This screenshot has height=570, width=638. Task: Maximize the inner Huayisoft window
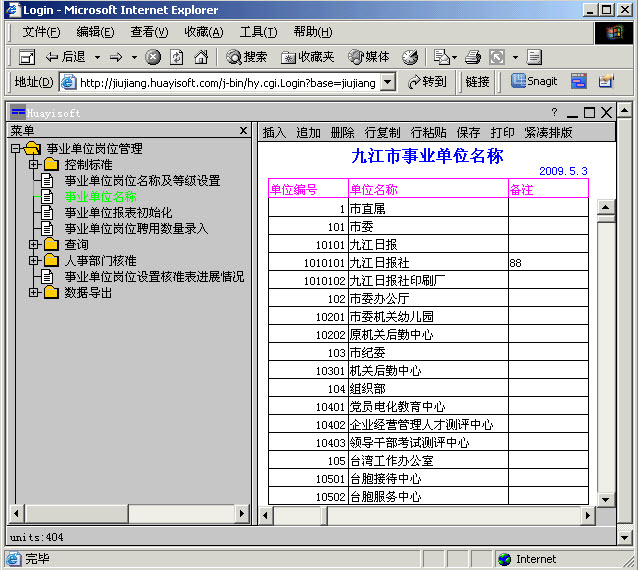point(589,112)
